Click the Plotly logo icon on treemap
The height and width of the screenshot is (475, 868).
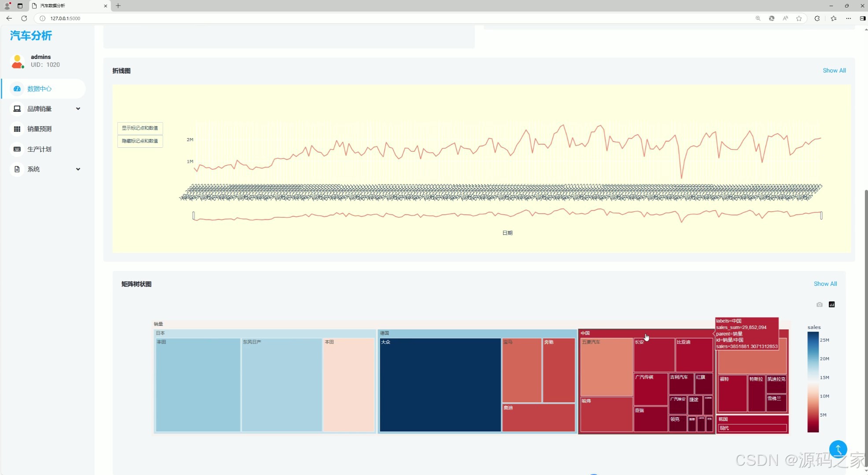tap(831, 304)
